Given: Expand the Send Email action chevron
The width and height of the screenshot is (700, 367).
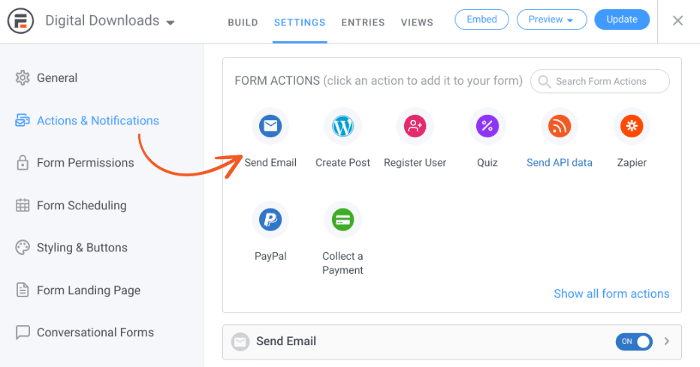Looking at the screenshot, I should click(667, 342).
